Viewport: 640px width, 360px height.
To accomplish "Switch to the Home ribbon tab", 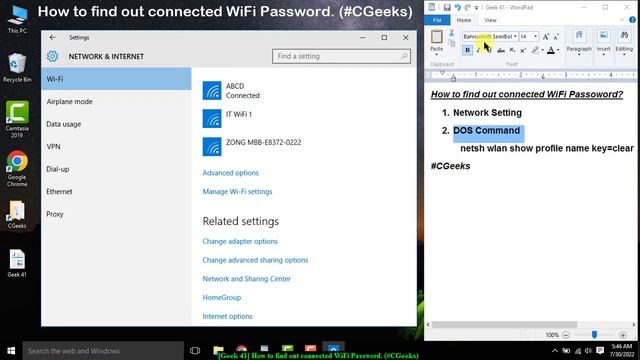I will [464, 20].
